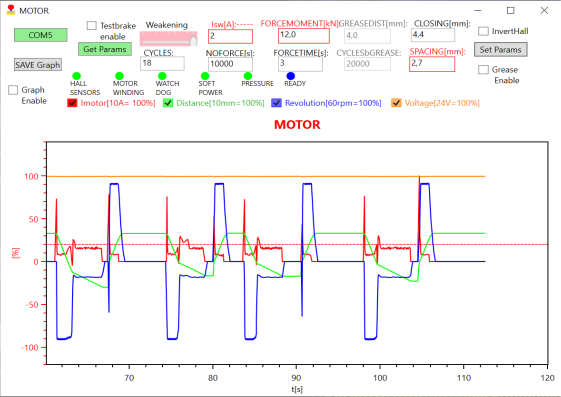The width and height of the screenshot is (561, 397).
Task: Click the blue READY status indicator
Action: [291, 76]
